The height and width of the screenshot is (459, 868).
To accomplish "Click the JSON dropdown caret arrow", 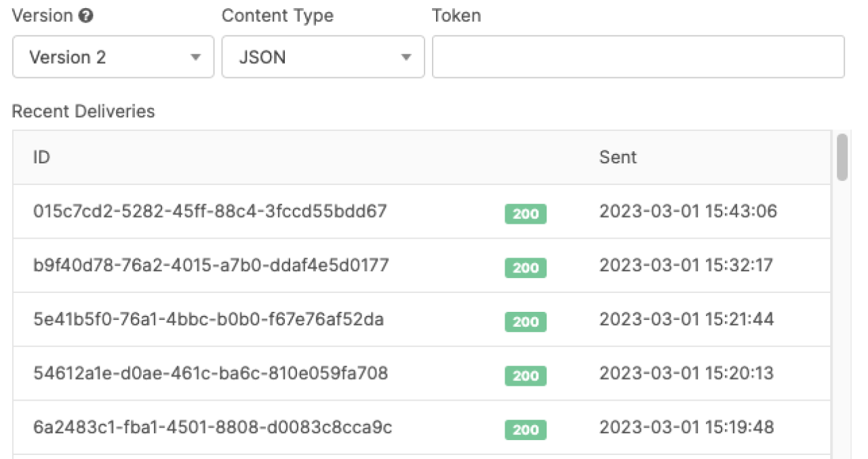I will [406, 58].
